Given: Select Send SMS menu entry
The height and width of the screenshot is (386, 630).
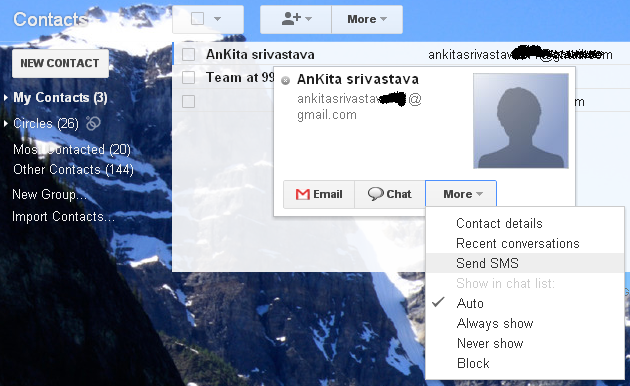Looking at the screenshot, I should [x=525, y=263].
